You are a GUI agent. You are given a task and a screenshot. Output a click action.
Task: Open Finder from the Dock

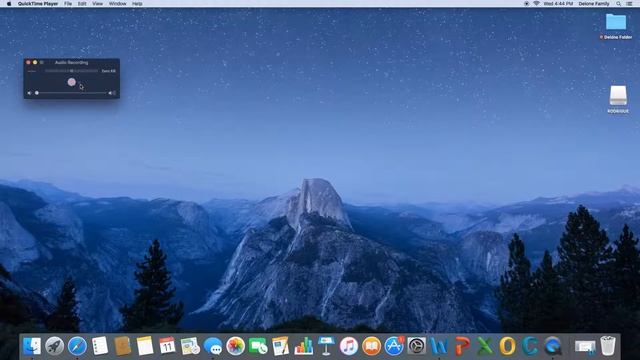click(32, 346)
